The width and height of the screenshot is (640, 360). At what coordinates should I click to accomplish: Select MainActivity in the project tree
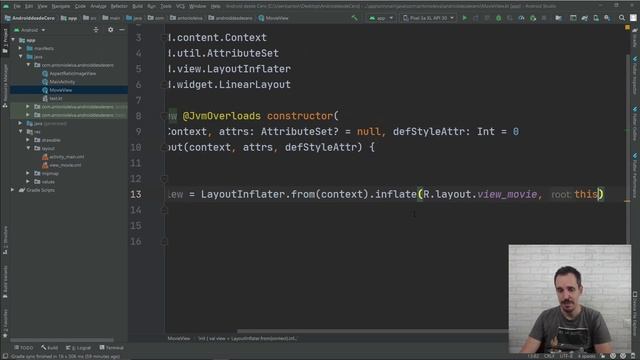coord(62,82)
